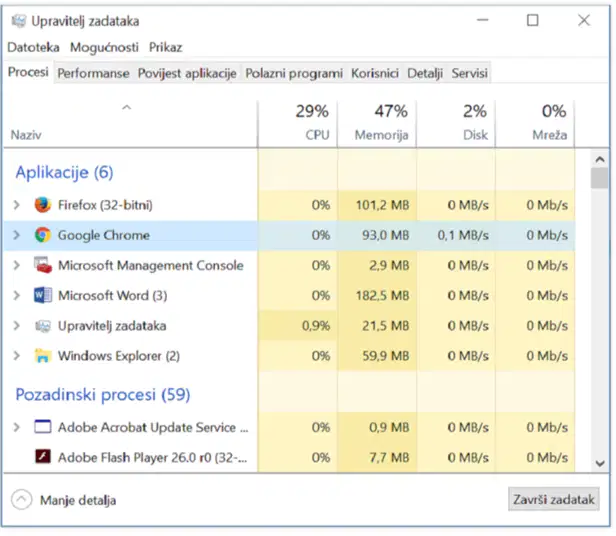Viewport: 616px width, 536px height.
Task: Click the scrollbar down arrow
Action: (600, 463)
